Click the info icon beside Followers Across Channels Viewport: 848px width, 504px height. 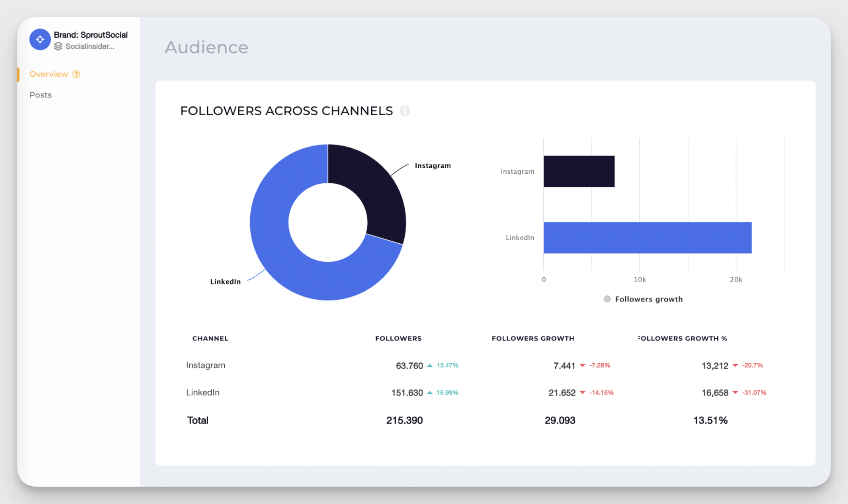pos(406,111)
